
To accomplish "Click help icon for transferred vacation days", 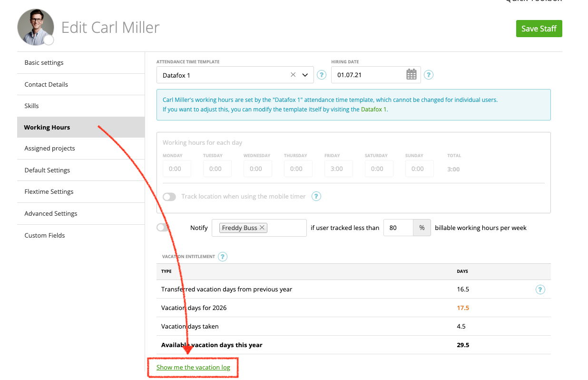I will click(x=540, y=290).
